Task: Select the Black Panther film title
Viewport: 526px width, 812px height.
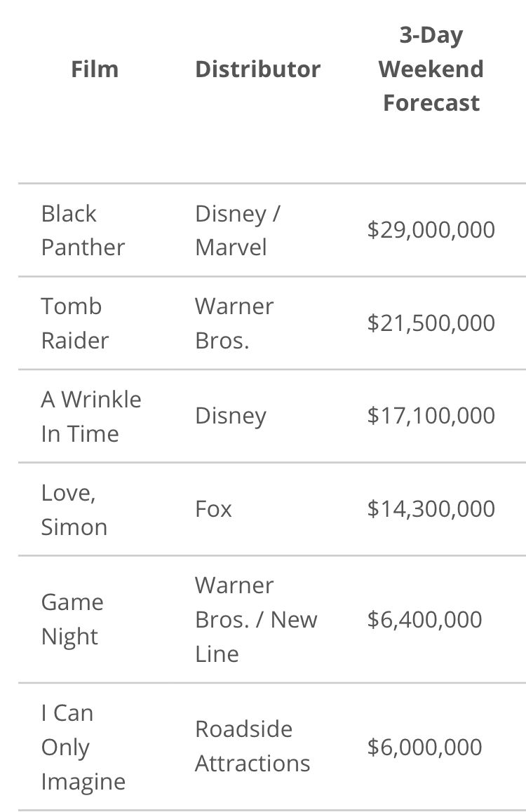Action: 82,230
